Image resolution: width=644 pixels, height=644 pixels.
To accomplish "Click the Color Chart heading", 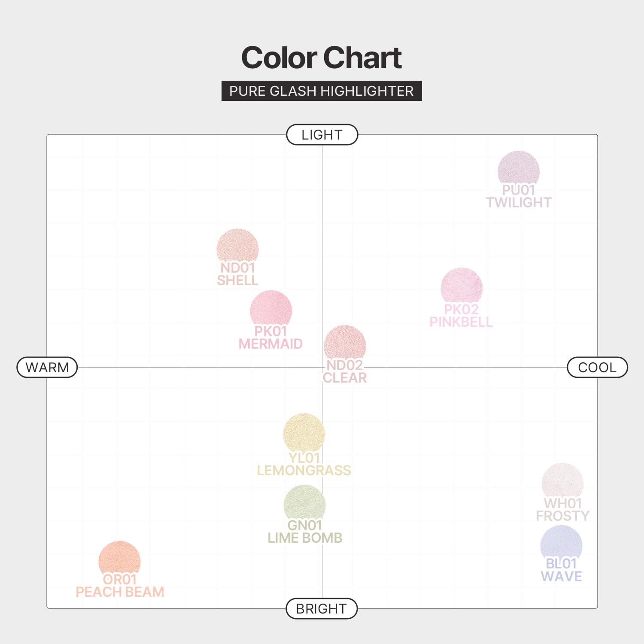I will point(322,58).
